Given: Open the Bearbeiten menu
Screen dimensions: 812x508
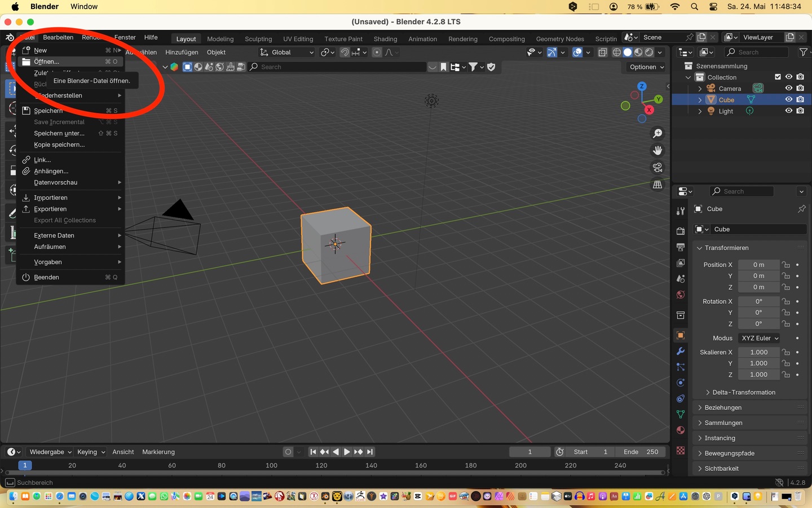Looking at the screenshot, I should click(x=58, y=37).
